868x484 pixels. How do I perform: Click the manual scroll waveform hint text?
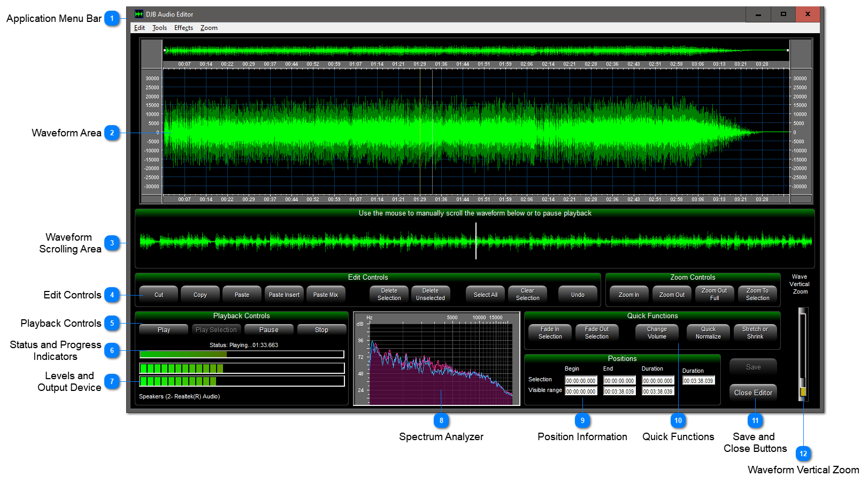[x=475, y=213]
